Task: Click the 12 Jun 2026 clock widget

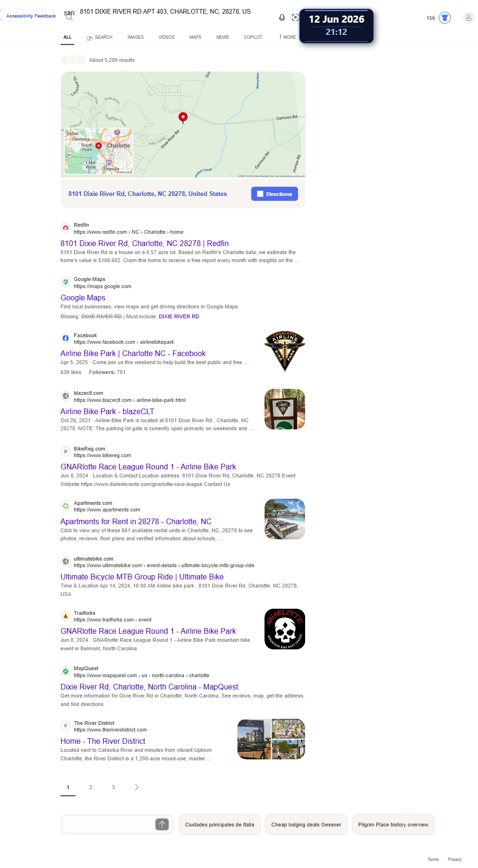Action: (336, 26)
